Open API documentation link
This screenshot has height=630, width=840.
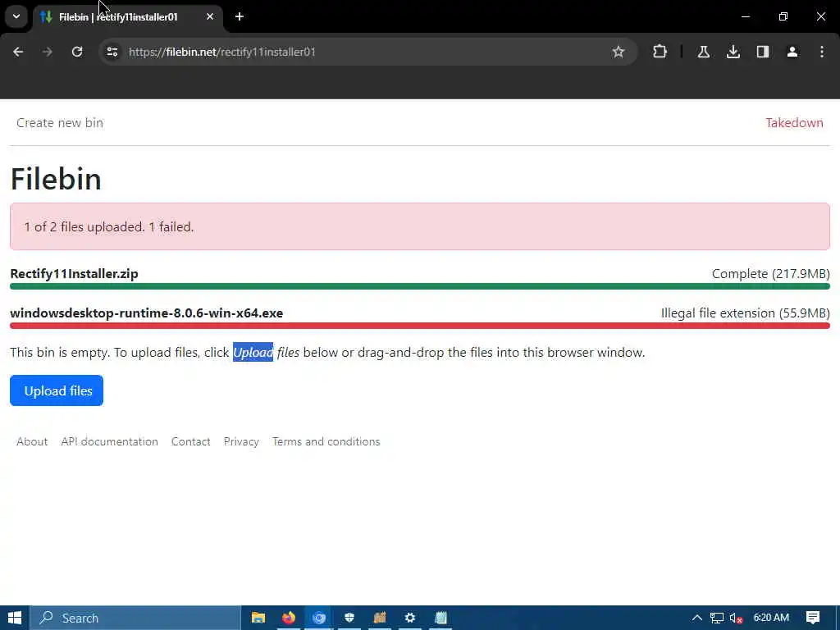109,441
